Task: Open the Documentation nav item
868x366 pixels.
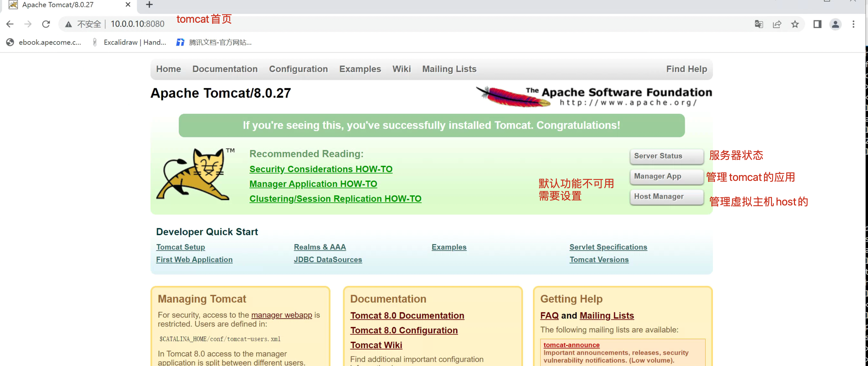Action: pyautogui.click(x=225, y=69)
